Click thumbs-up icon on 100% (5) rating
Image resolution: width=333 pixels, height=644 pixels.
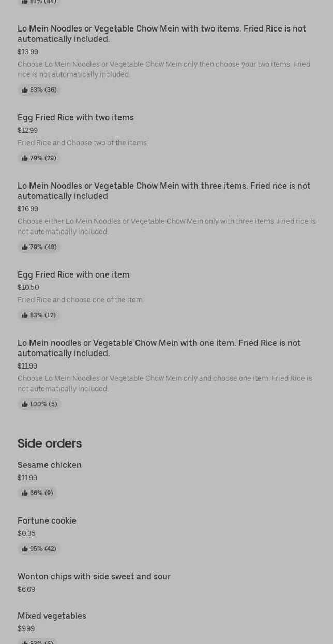pyautogui.click(x=25, y=404)
